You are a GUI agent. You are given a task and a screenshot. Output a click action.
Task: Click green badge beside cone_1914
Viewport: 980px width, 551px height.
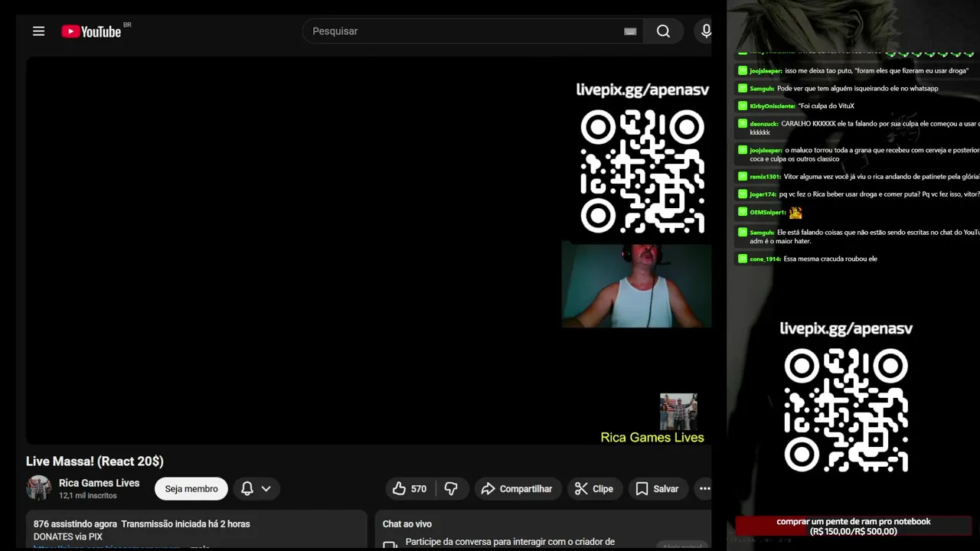[742, 259]
